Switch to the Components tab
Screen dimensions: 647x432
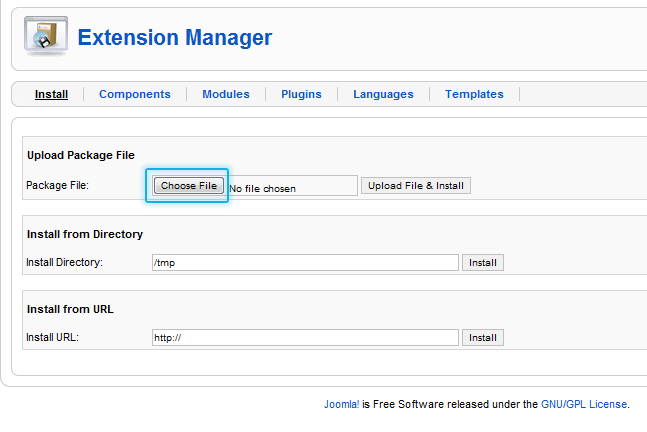click(135, 94)
